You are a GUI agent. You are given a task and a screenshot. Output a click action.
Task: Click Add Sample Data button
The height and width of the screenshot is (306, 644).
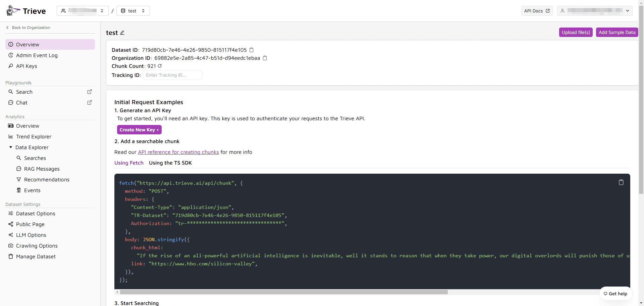click(x=617, y=32)
